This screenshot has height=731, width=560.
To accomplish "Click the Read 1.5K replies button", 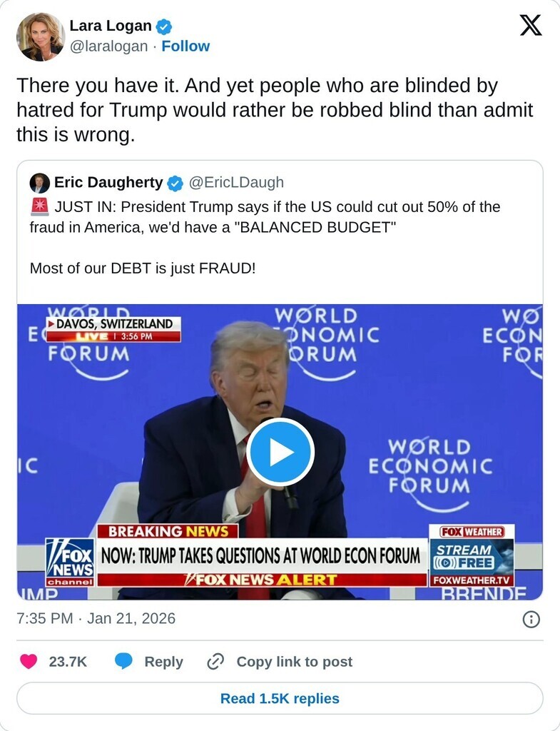I will coord(280,698).
